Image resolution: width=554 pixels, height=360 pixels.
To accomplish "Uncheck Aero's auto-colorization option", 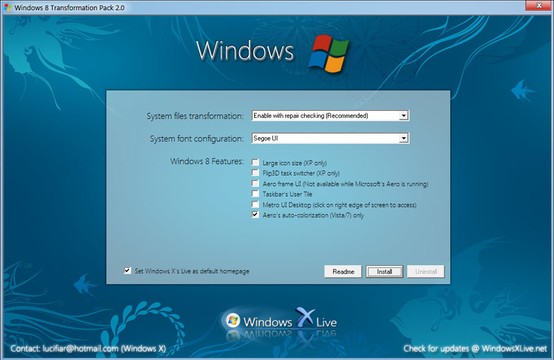I will coord(255,214).
